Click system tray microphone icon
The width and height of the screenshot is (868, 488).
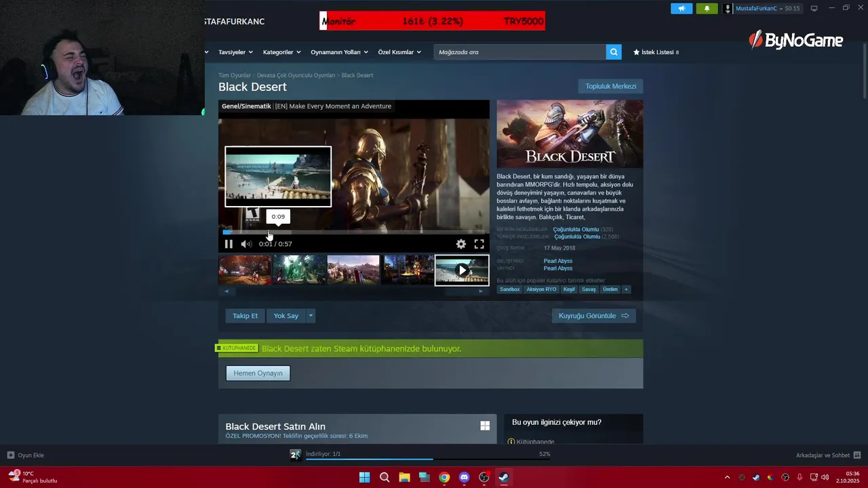[800, 477]
